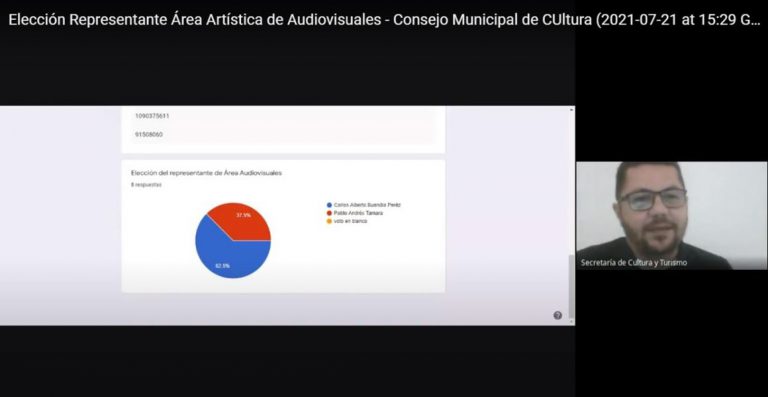The width and height of the screenshot is (768, 397).
Task: Click the scrollbar up arrow
Action: [571, 110]
